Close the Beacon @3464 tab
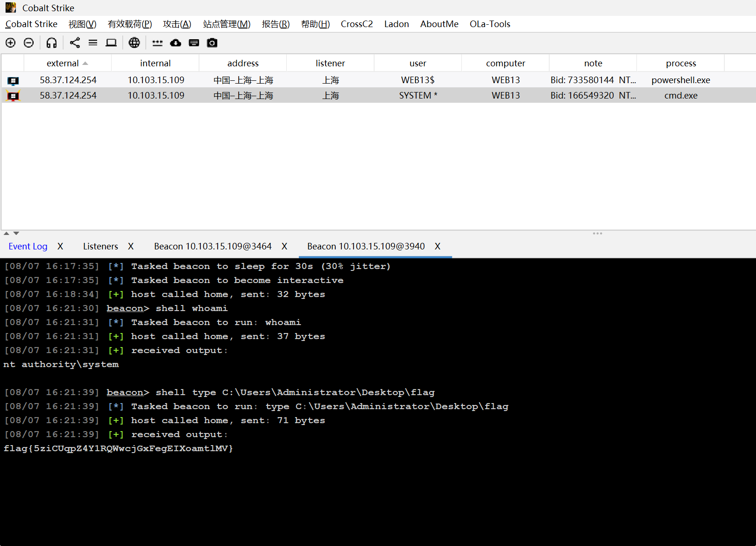This screenshot has height=546, width=756. (x=284, y=246)
